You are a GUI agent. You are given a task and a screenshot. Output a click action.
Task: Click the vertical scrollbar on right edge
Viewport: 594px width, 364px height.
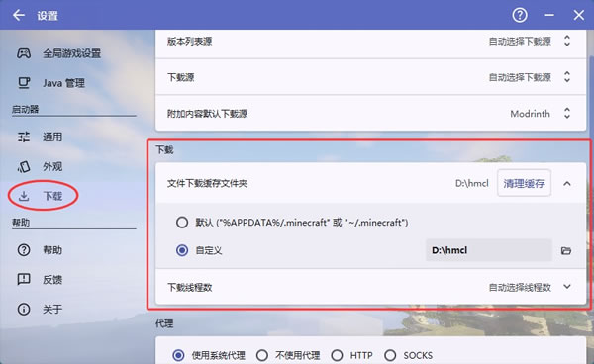tap(591, 97)
